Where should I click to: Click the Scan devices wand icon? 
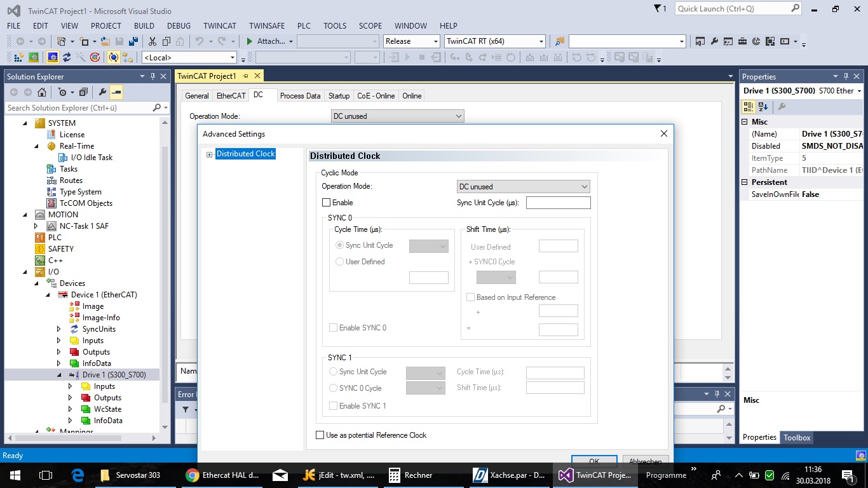pyautogui.click(x=81, y=57)
